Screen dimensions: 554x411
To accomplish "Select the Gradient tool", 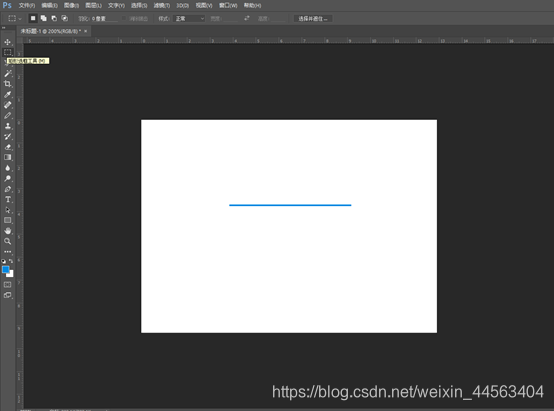I will pos(7,157).
